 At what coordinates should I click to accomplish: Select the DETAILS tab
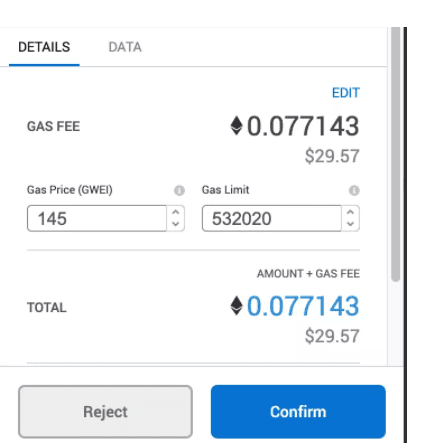tap(44, 47)
